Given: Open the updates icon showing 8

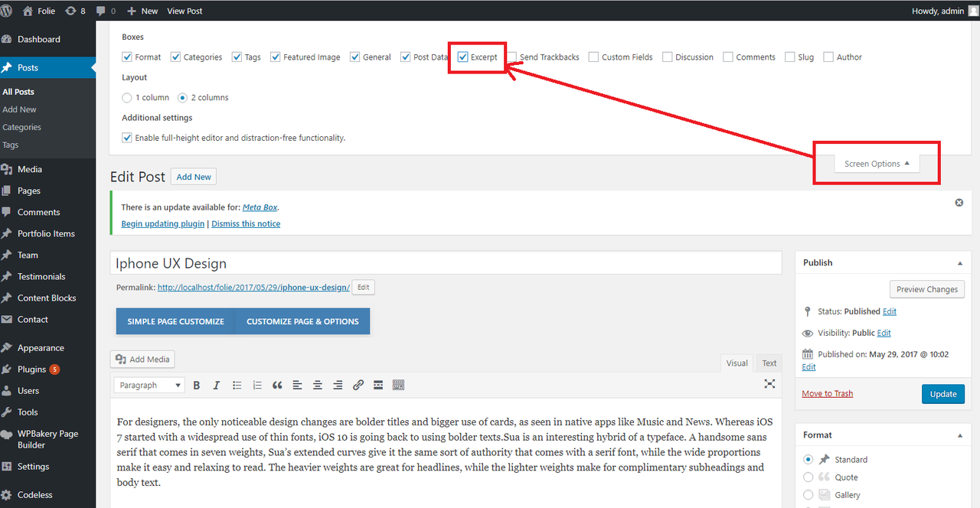Looking at the screenshot, I should point(74,11).
